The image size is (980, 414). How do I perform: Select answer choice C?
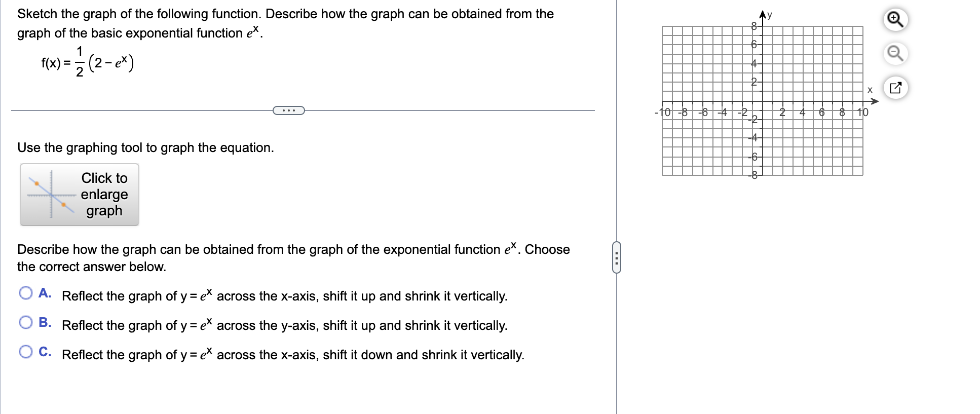25,351
